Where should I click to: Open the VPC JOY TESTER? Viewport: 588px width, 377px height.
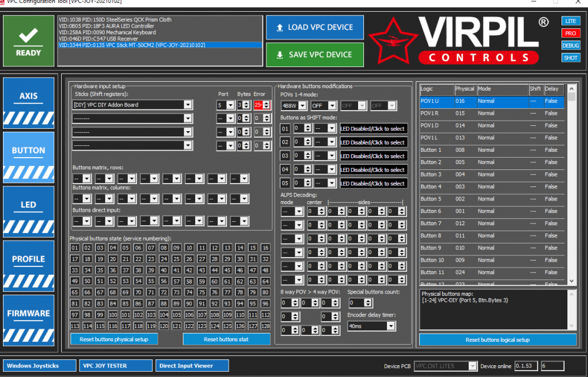(x=116, y=366)
